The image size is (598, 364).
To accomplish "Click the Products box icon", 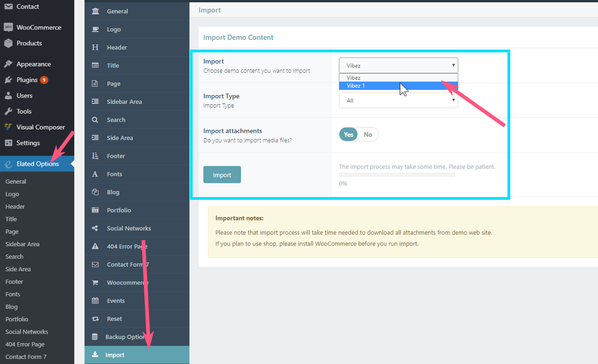I will (8, 43).
